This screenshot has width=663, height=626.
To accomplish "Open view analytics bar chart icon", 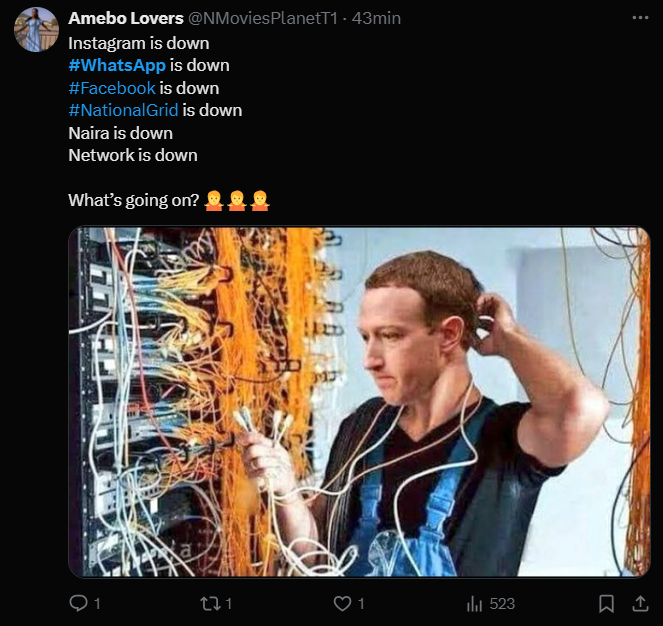I will tap(475, 603).
